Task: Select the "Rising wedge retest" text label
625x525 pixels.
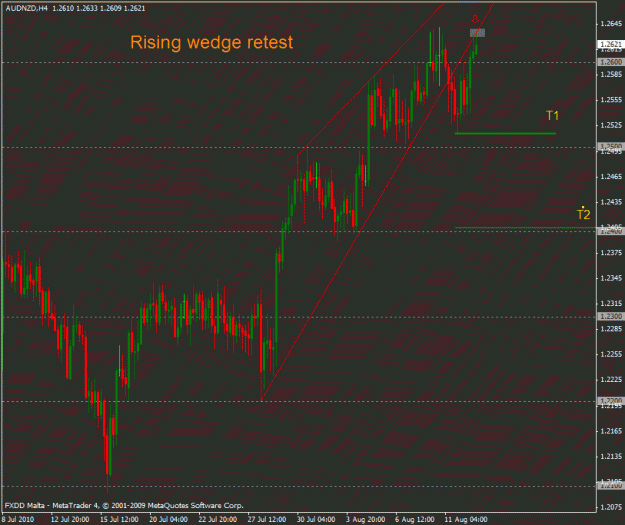Action: [212, 42]
